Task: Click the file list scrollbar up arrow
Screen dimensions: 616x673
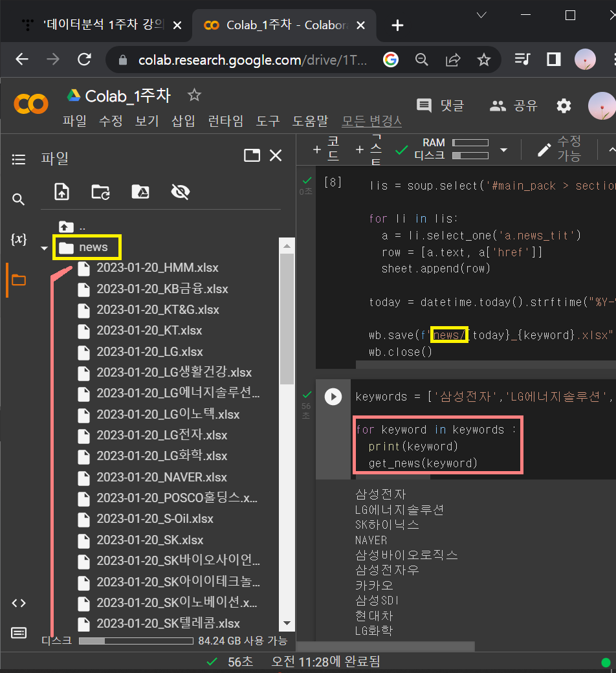Action: [287, 246]
